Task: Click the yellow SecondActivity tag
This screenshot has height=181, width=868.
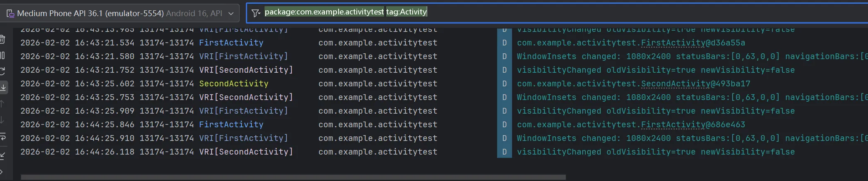Action: click(233, 84)
